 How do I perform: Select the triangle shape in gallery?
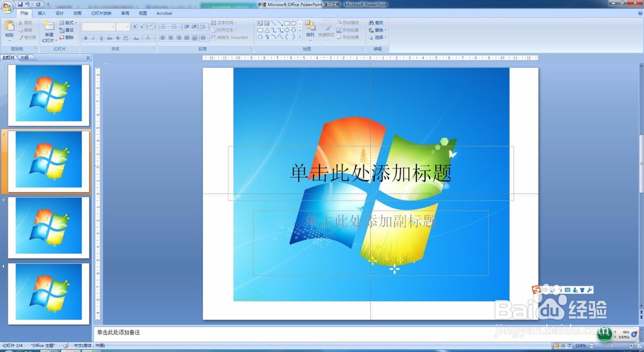point(267,30)
